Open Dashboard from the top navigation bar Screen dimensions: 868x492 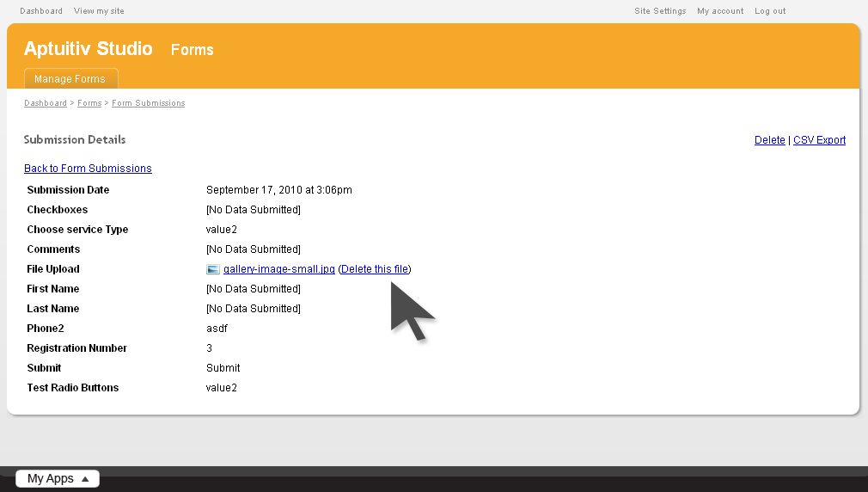(41, 11)
